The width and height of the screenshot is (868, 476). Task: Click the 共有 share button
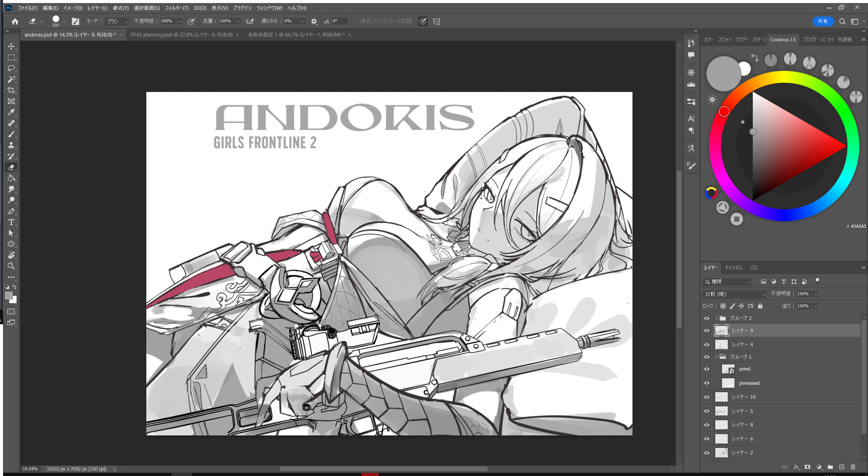pyautogui.click(x=822, y=21)
